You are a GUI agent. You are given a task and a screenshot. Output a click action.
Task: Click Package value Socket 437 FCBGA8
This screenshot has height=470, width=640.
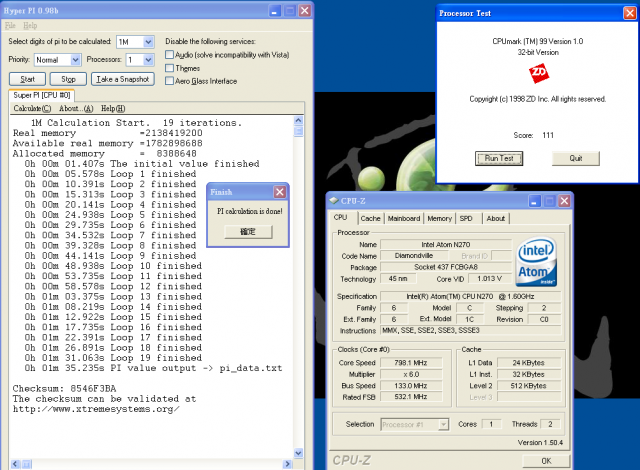click(446, 267)
